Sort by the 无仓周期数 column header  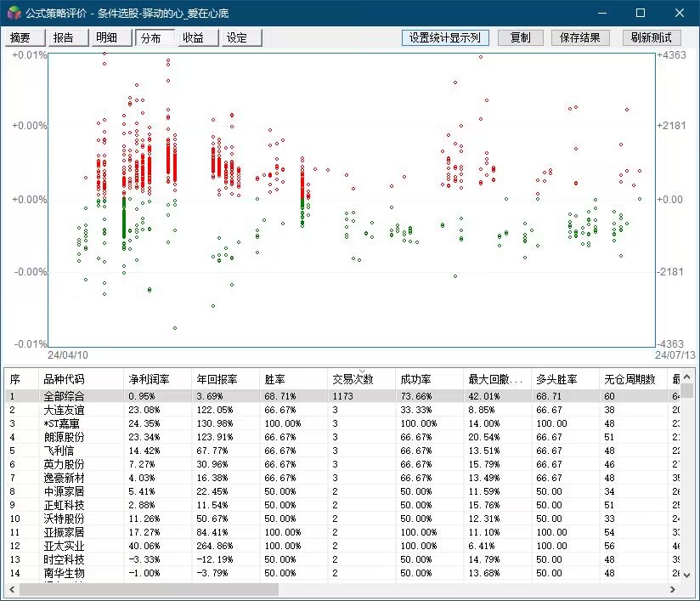pyautogui.click(x=633, y=379)
